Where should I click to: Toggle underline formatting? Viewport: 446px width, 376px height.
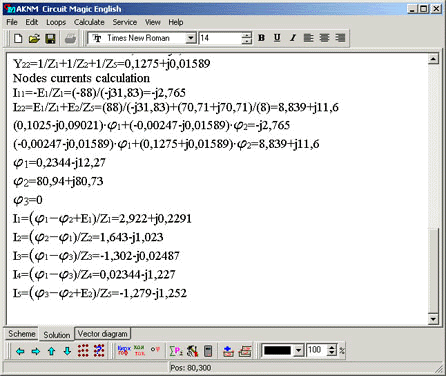(277, 38)
